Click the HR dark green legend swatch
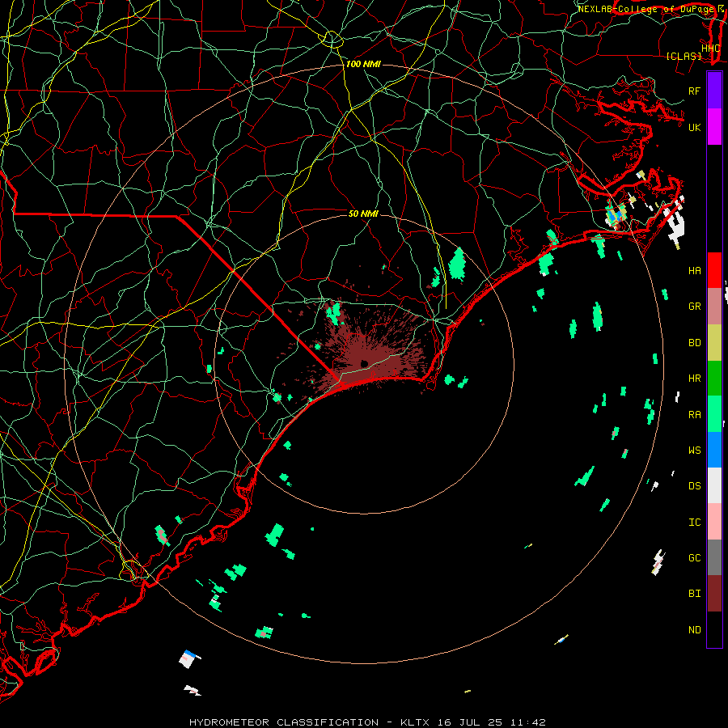 coord(714,379)
